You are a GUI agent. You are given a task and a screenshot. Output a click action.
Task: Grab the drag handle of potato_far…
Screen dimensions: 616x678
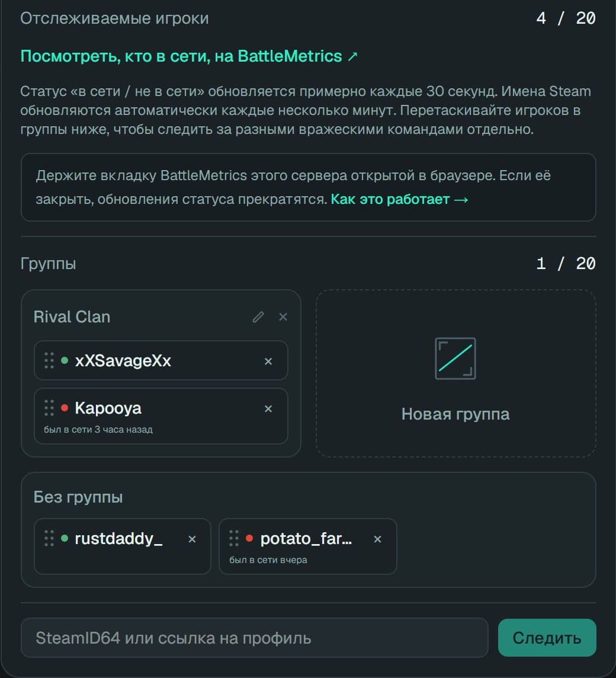click(234, 538)
